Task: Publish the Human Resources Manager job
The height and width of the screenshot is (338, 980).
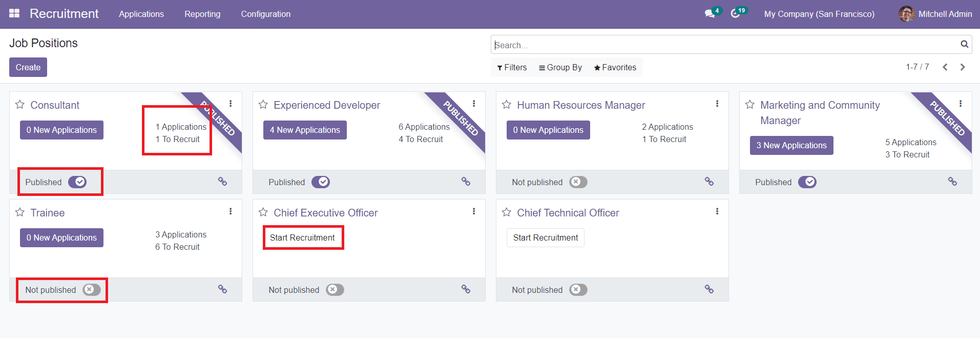Action: [x=578, y=182]
